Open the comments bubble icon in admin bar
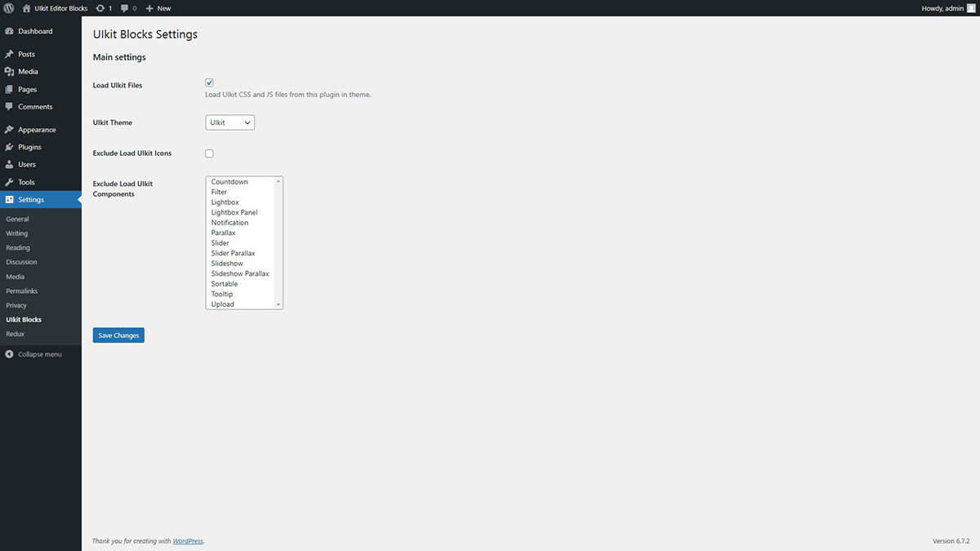 [125, 8]
